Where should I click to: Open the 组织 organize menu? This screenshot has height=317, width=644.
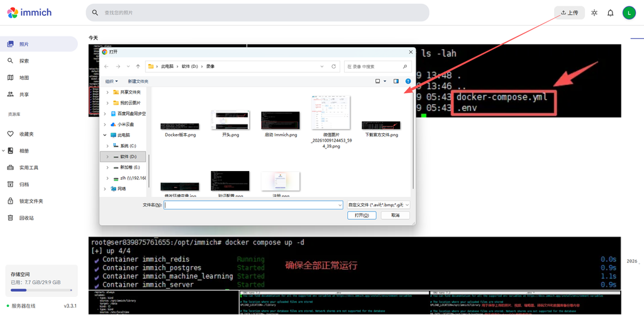112,81
